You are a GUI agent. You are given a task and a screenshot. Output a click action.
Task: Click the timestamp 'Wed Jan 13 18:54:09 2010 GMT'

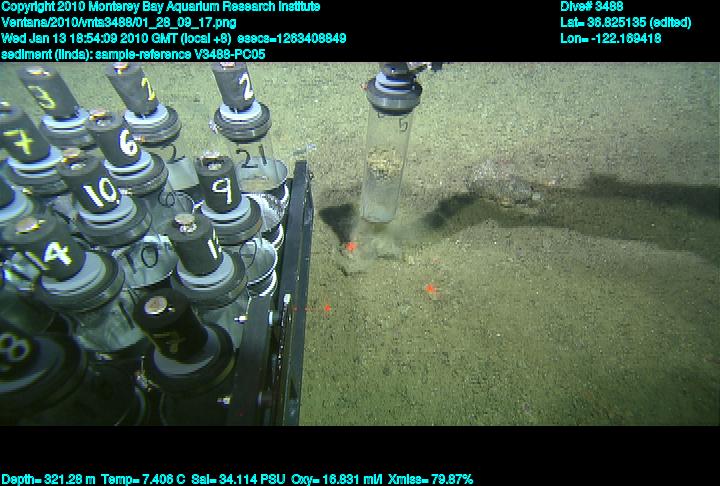89,38
